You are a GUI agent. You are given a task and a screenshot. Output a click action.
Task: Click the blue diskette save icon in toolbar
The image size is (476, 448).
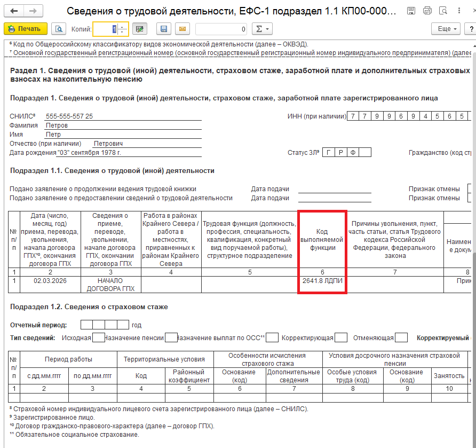164,29
